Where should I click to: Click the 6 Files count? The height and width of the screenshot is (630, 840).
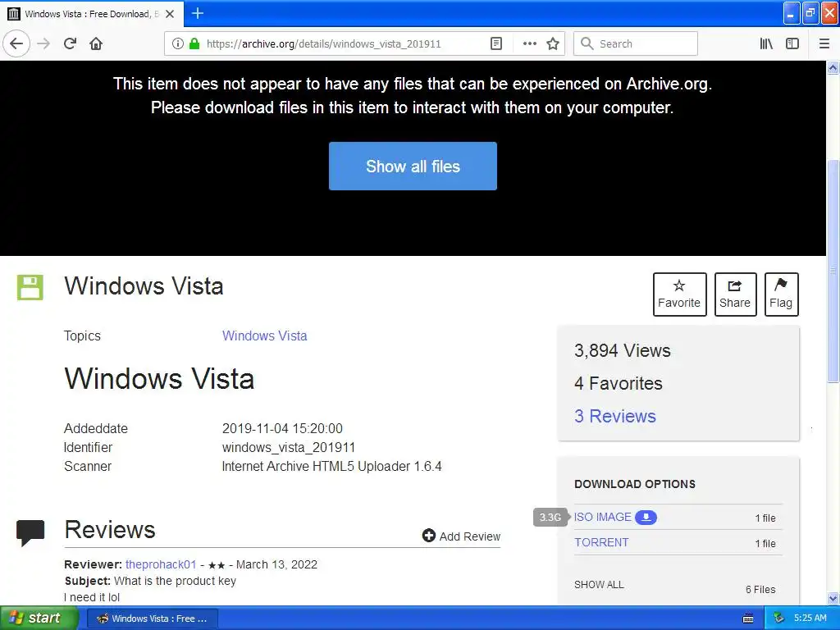pyautogui.click(x=760, y=590)
